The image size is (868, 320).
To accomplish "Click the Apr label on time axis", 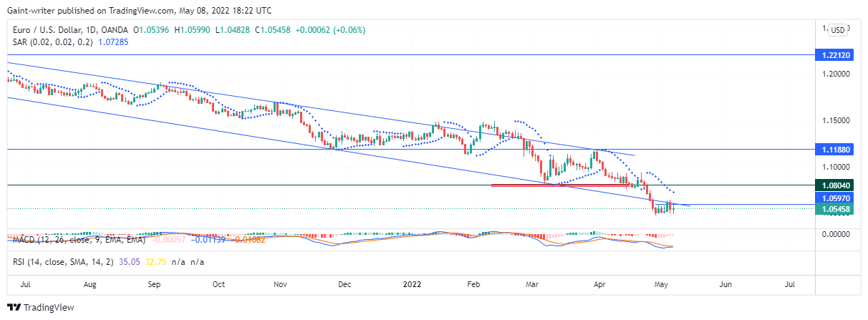I will tap(599, 284).
